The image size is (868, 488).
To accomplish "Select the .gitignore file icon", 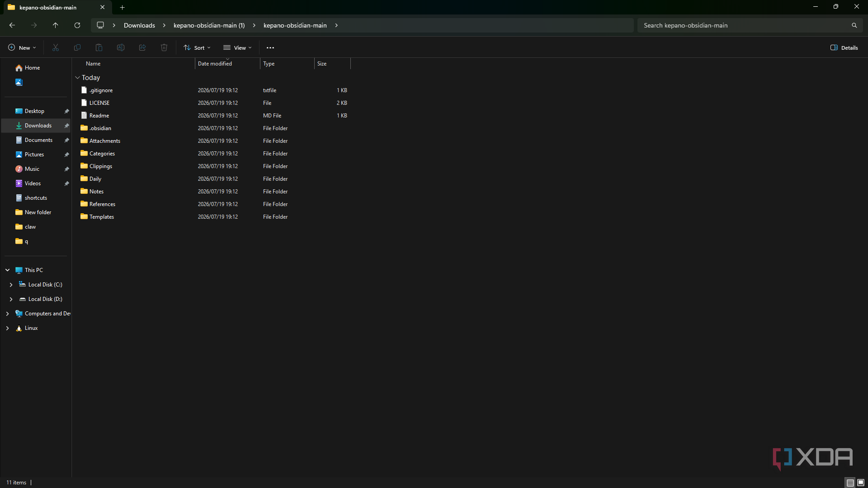I will 84,90.
